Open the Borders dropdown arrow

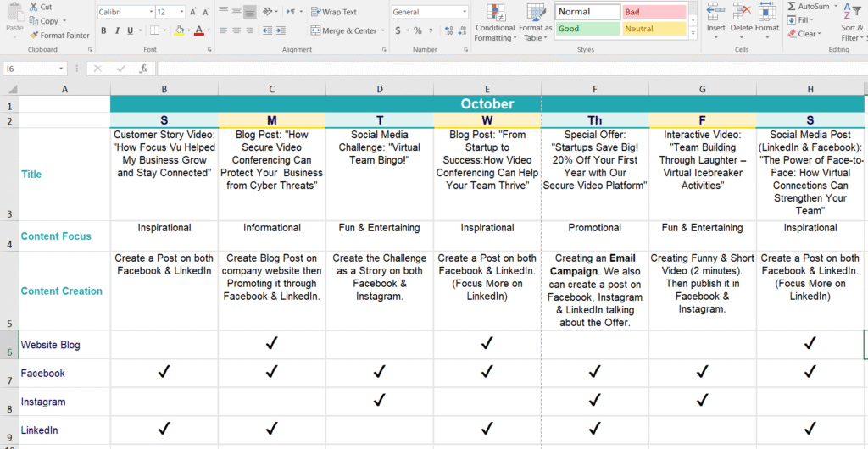[164, 31]
